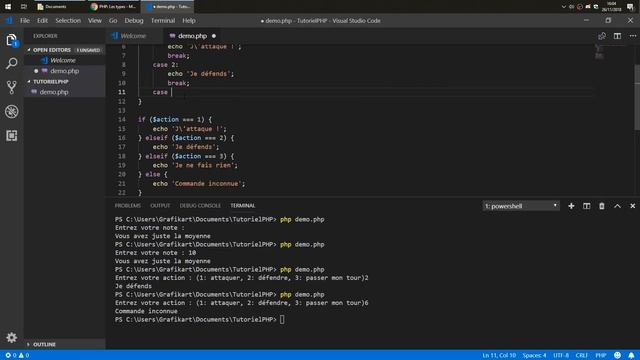Create a new terminal with plus icon

[571, 206]
